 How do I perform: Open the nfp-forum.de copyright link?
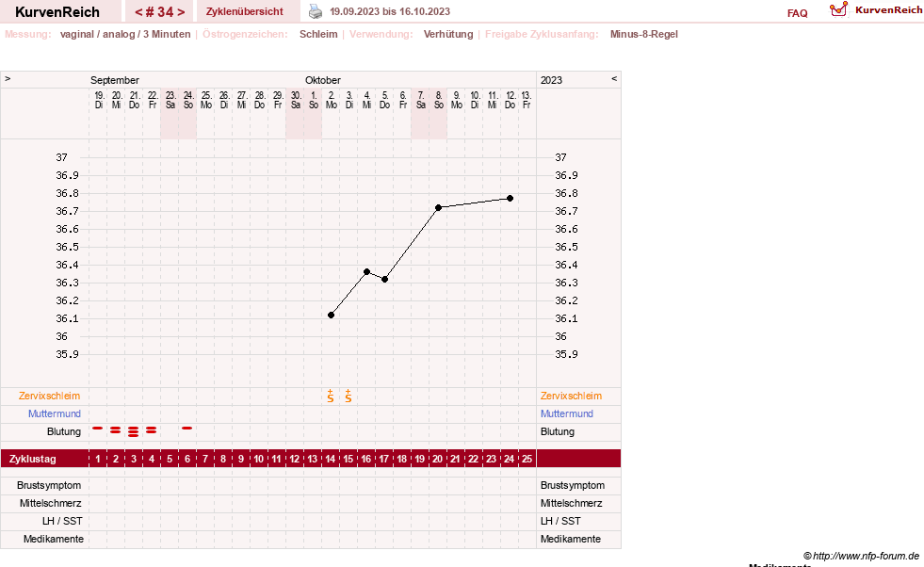coord(862,556)
